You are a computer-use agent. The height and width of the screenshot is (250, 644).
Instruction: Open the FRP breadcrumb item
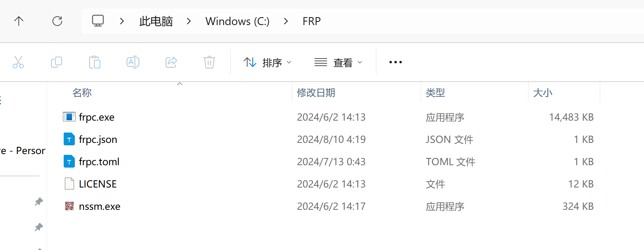pos(312,21)
